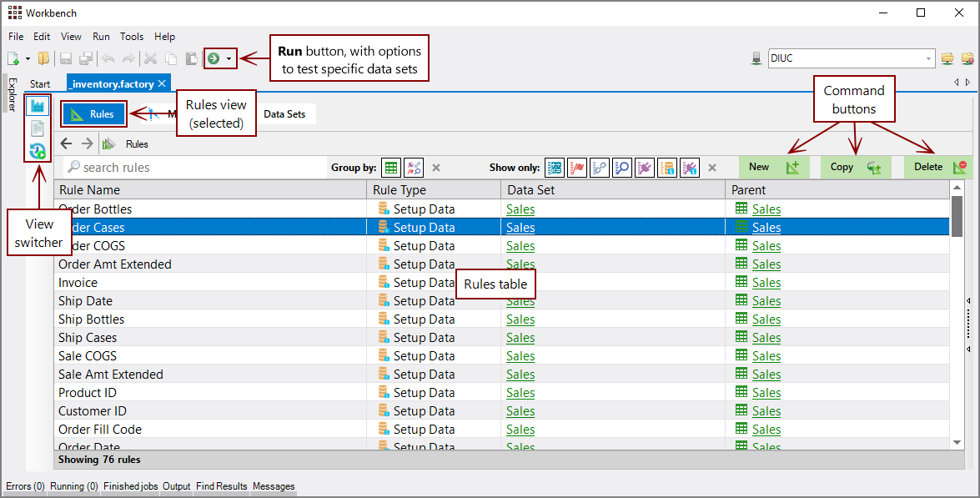Click the Copy command button
The image size is (980, 498).
[x=842, y=167]
